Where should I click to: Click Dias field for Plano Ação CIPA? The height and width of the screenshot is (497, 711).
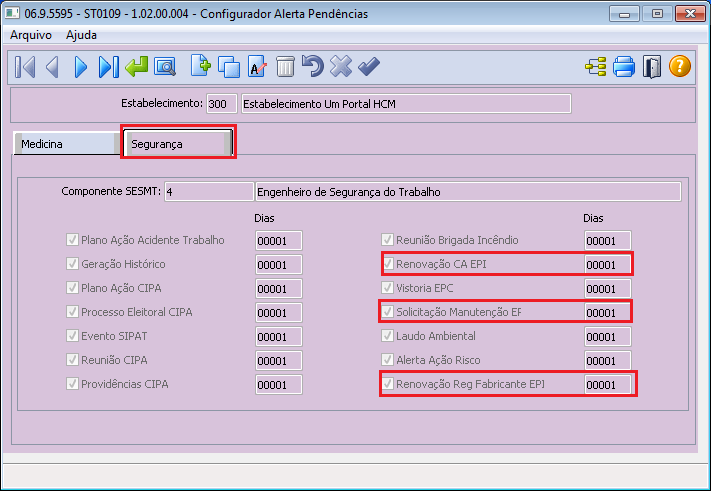tap(278, 289)
